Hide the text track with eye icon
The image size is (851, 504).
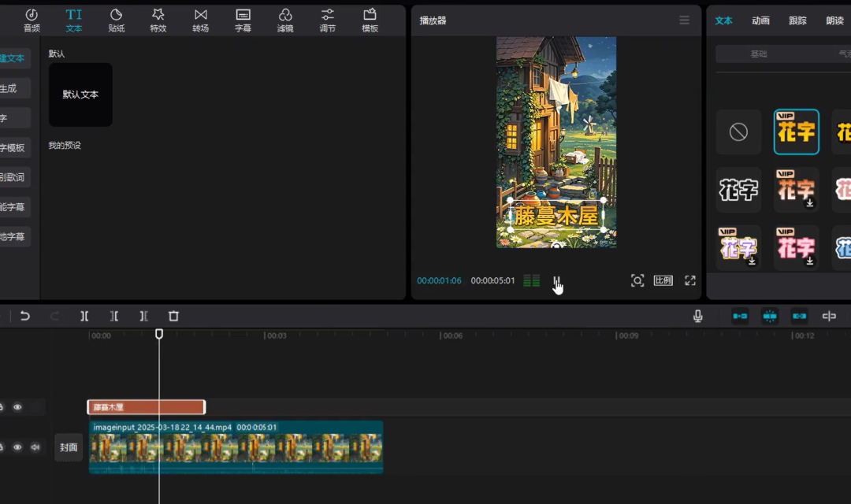pyautogui.click(x=17, y=407)
